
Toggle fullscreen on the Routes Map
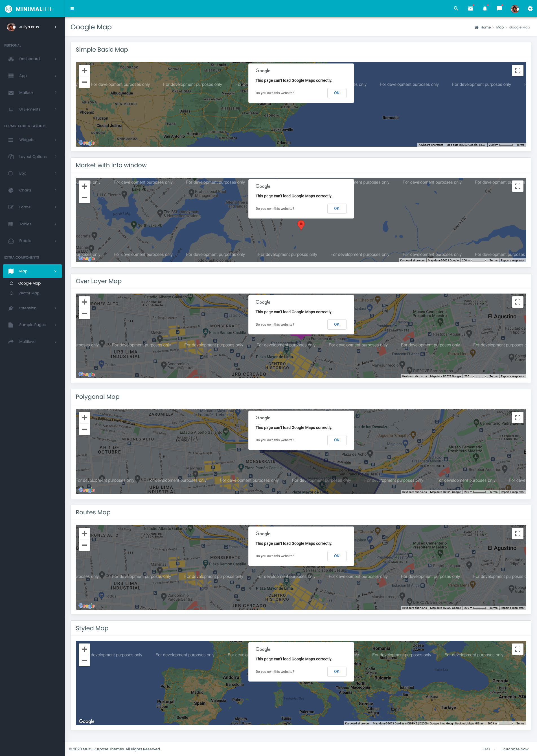pos(518,533)
